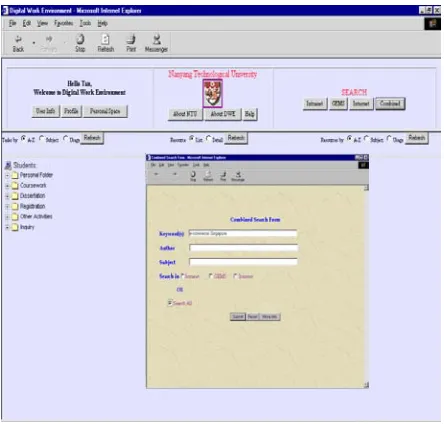Viewport: 444px width, 424px height.
Task: Click the Students icon atop the folder tree
Action: [x=8, y=165]
